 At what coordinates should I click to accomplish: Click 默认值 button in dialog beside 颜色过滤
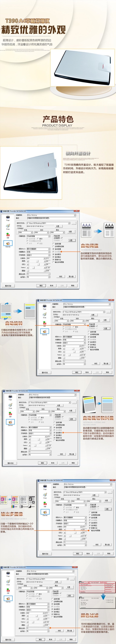tap(70, 630)
